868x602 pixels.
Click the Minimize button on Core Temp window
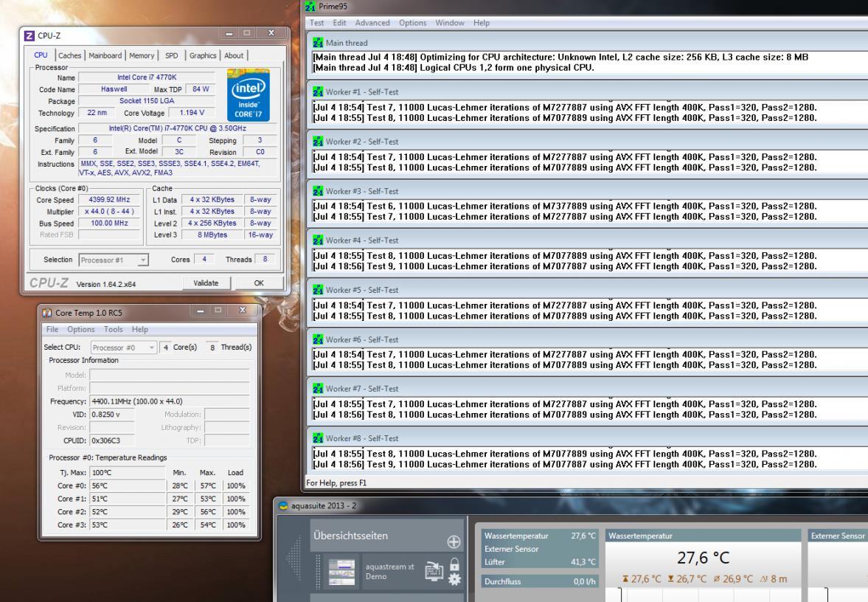201,311
